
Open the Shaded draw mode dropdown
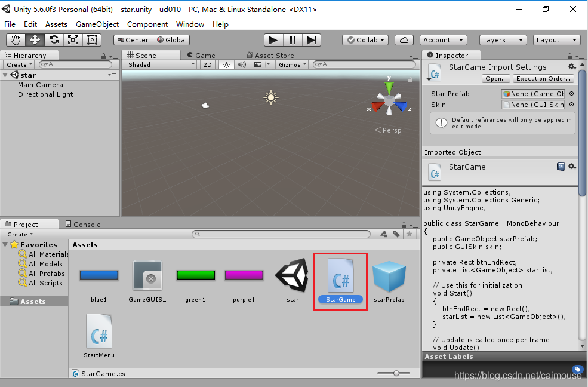pos(161,65)
